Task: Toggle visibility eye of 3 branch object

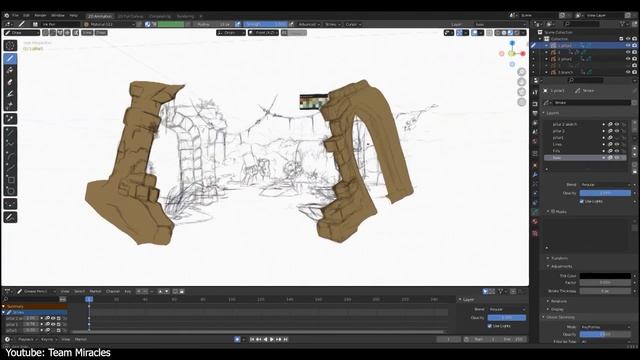Action: [628, 72]
